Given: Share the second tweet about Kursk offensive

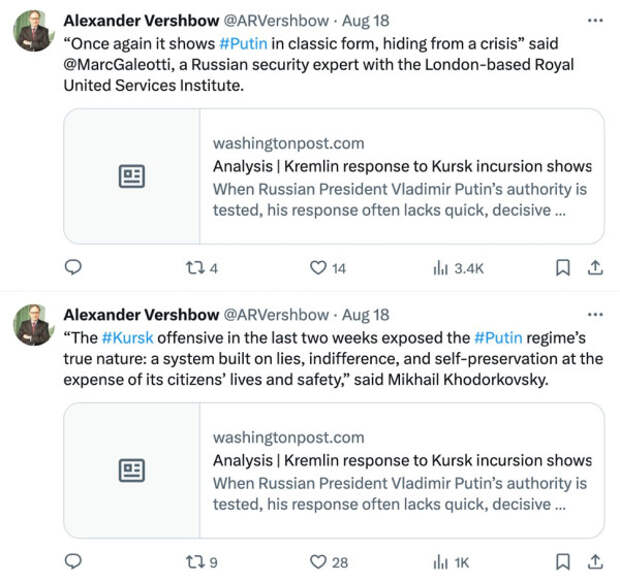Looking at the screenshot, I should (594, 562).
